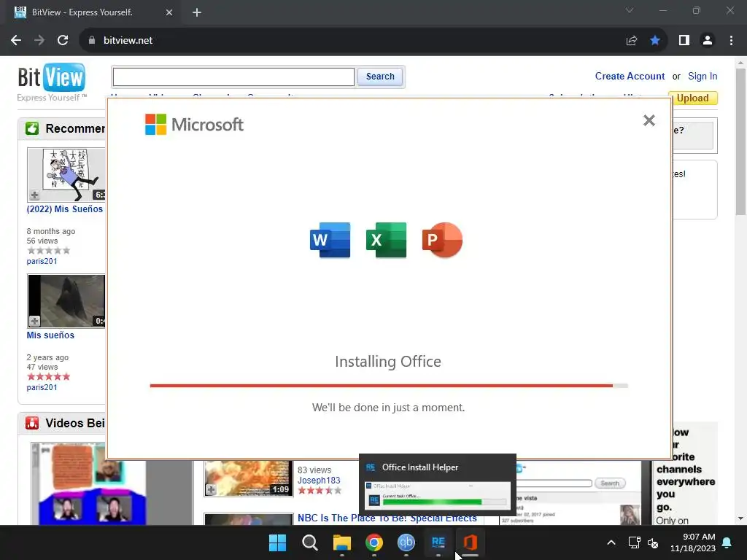
Task: Click the BitView Search button
Action: pyautogui.click(x=379, y=77)
